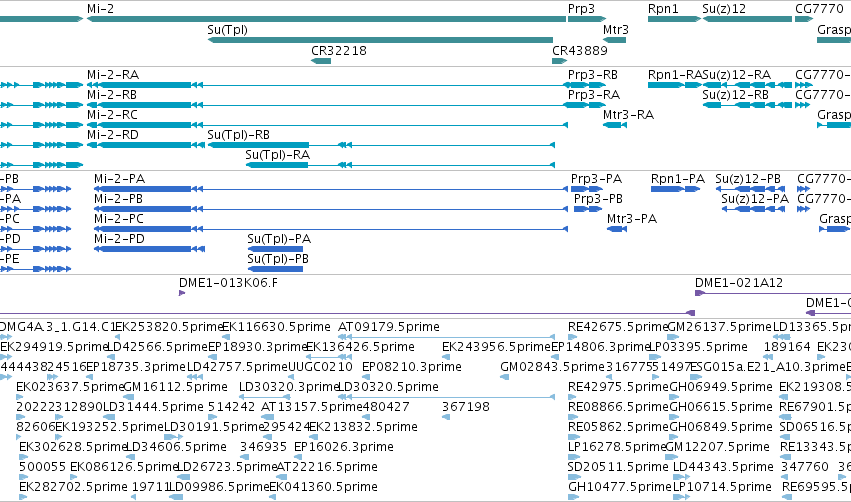Image resolution: width=851 pixels, height=502 pixels.
Task: Click EST AT22216.5prime label
Action: 327,467
